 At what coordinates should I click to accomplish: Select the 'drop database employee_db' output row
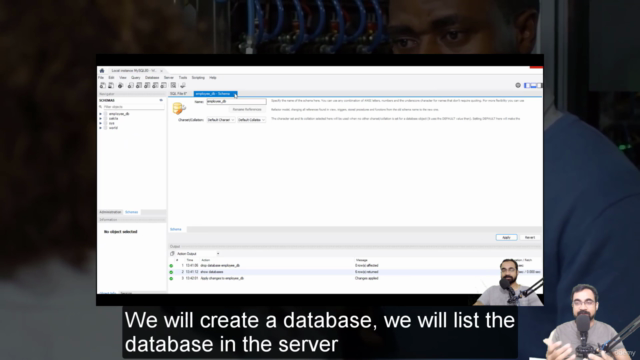tap(355, 266)
